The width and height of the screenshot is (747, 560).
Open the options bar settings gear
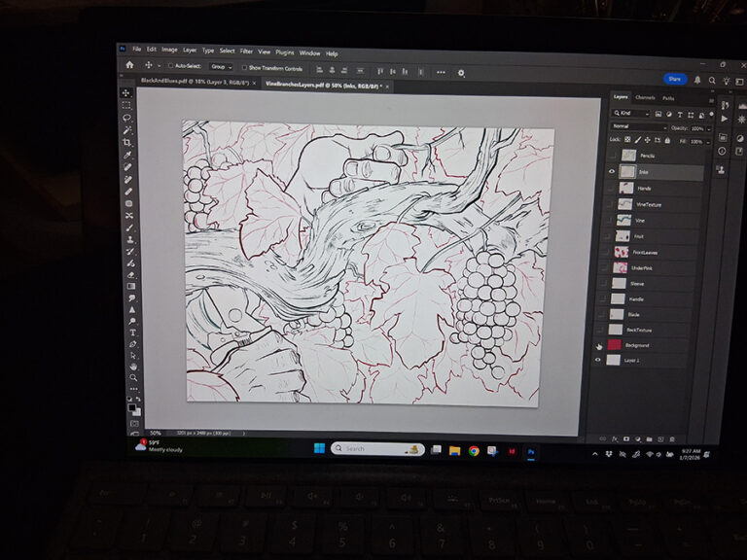pyautogui.click(x=461, y=72)
